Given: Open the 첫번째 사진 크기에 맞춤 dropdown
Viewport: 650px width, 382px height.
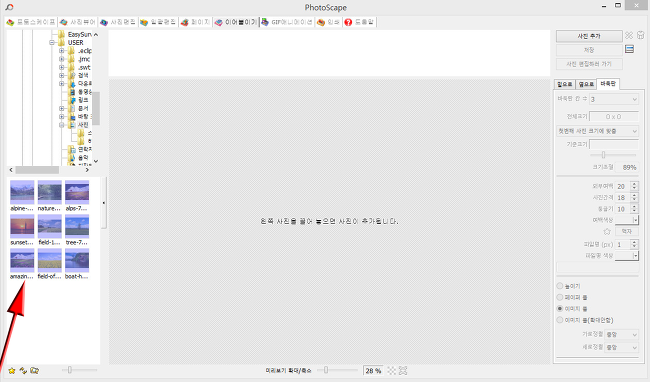Looking at the screenshot, I should tap(597, 131).
